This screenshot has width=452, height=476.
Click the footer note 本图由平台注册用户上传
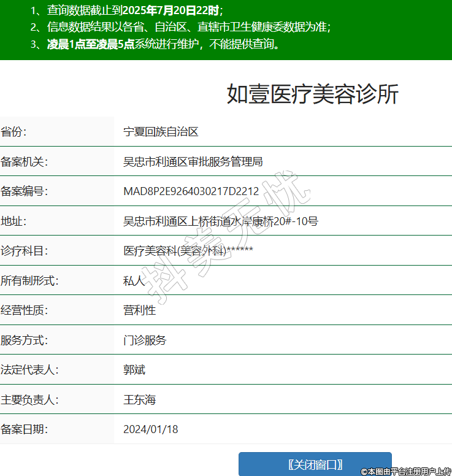406,471
